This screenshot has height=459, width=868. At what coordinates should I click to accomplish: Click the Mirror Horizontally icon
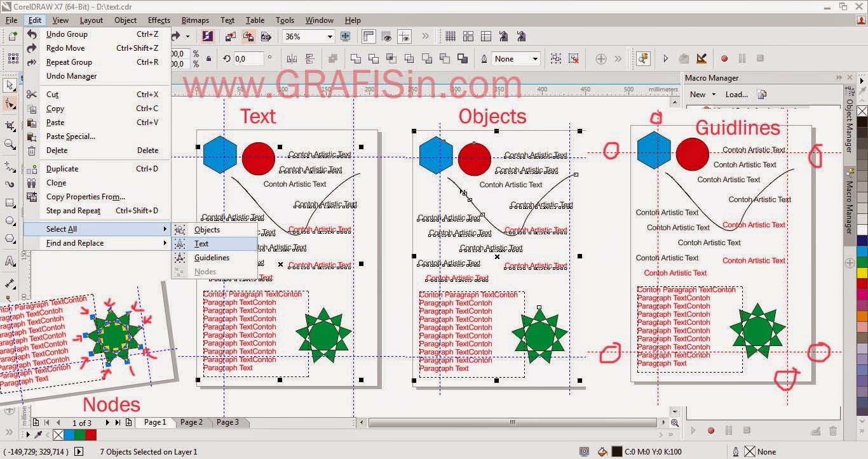click(x=292, y=59)
